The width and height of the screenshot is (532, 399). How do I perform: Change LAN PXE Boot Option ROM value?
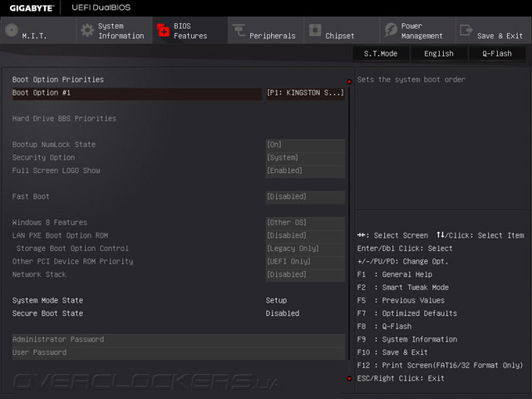(305, 236)
